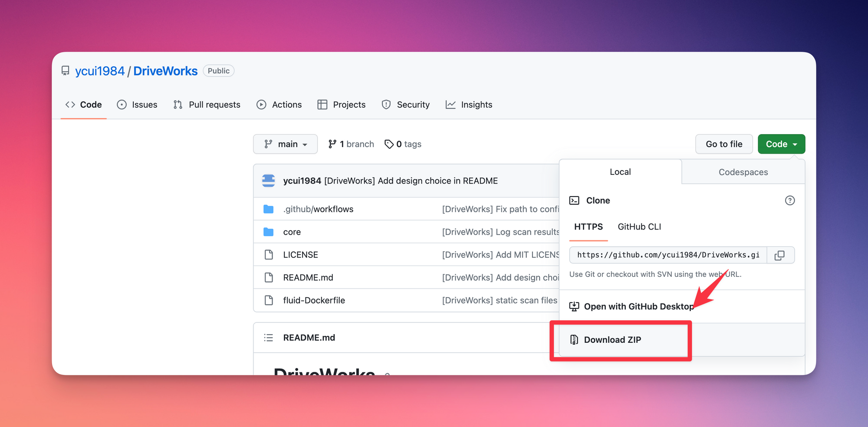Click the GitHub Desktop download icon
Image resolution: width=868 pixels, height=427 pixels.
[x=574, y=307]
